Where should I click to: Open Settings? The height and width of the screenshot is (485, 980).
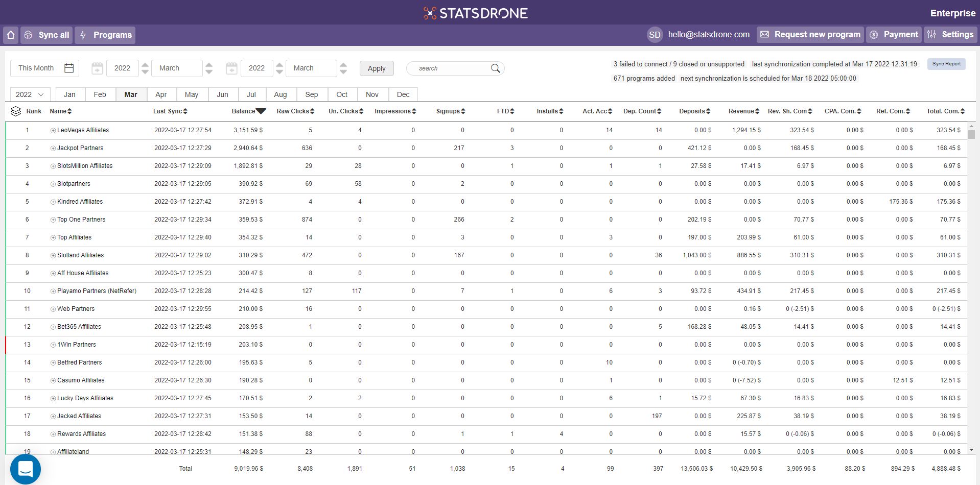point(950,35)
